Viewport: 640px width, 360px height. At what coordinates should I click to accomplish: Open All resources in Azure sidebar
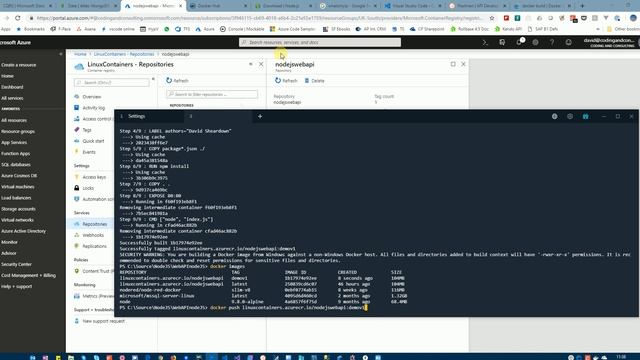click(14, 120)
